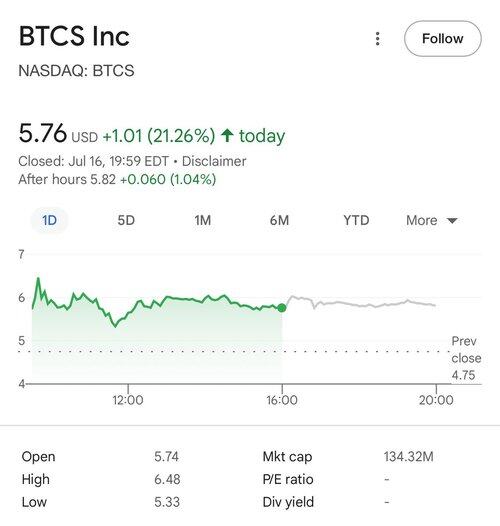Open the Disclaimer link
Image resolution: width=500 pixels, height=526 pixels.
214,161
